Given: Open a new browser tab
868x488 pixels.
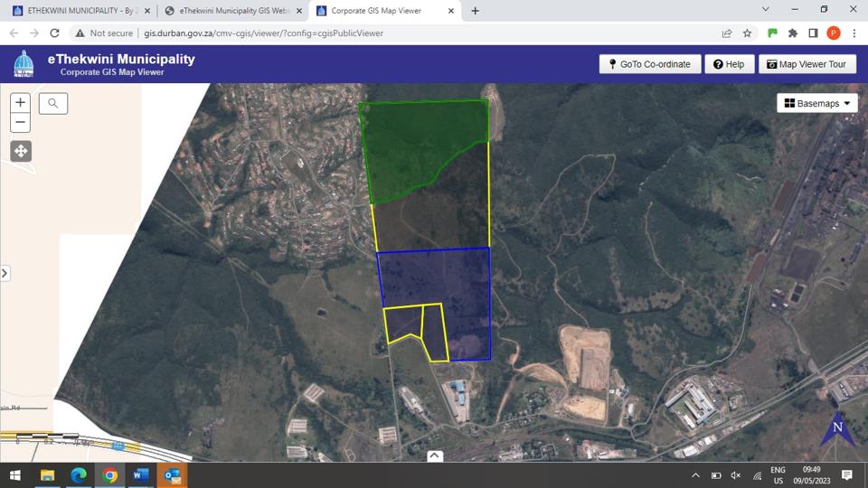Looking at the screenshot, I should (475, 11).
